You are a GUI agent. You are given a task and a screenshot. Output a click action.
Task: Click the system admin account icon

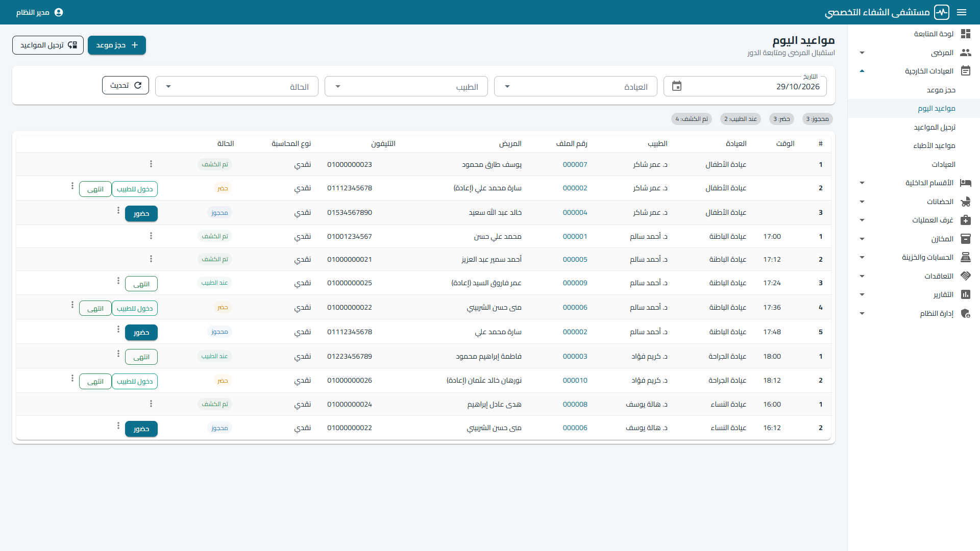point(59,12)
